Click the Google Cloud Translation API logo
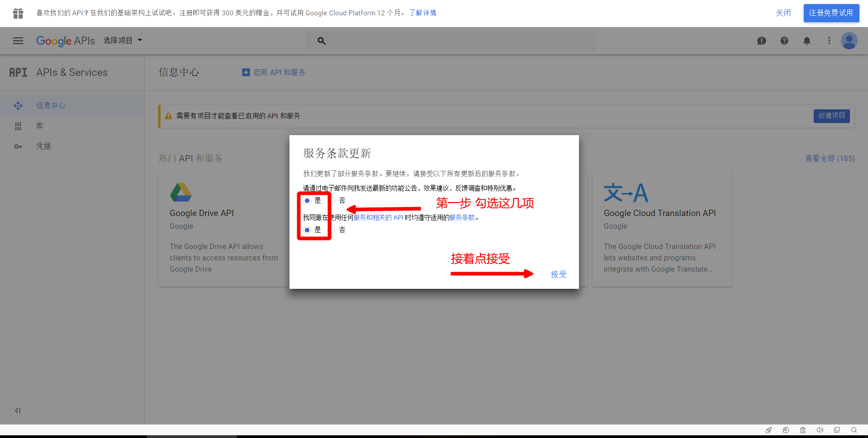Image resolution: width=868 pixels, height=438 pixels. (626, 193)
